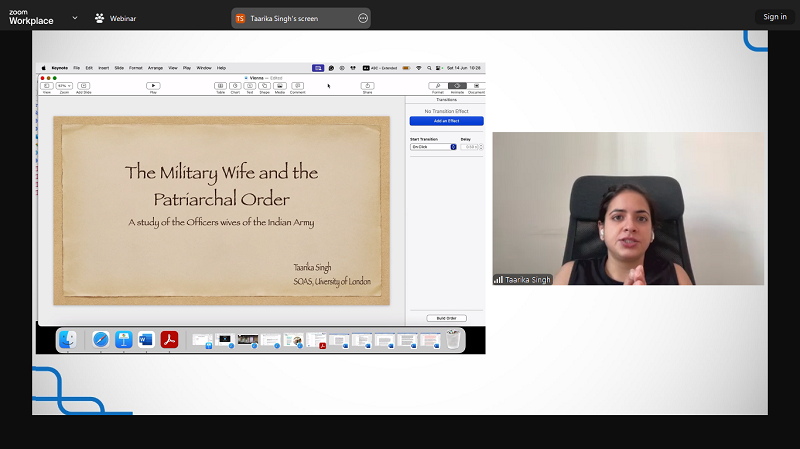Image resolution: width=800 pixels, height=449 pixels.
Task: Click the Comment toolbar icon
Action: (x=297, y=86)
